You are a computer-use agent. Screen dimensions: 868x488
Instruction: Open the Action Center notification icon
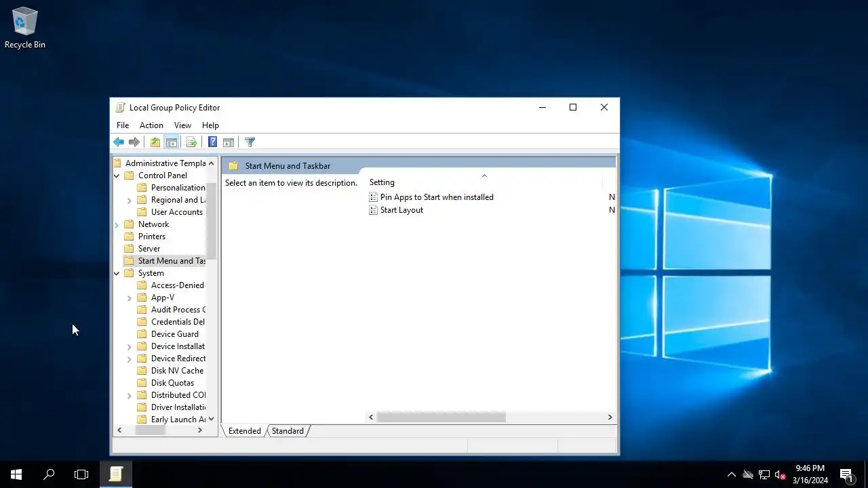[x=846, y=474]
